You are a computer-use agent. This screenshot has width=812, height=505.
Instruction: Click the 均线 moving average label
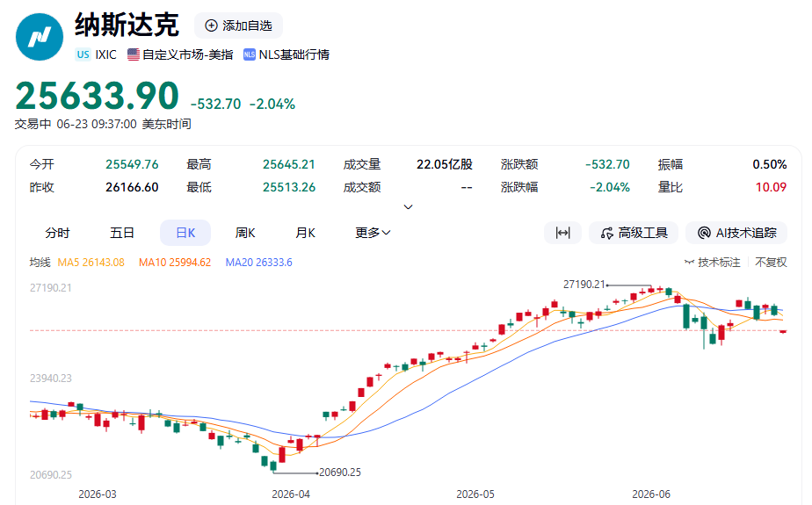(40, 263)
